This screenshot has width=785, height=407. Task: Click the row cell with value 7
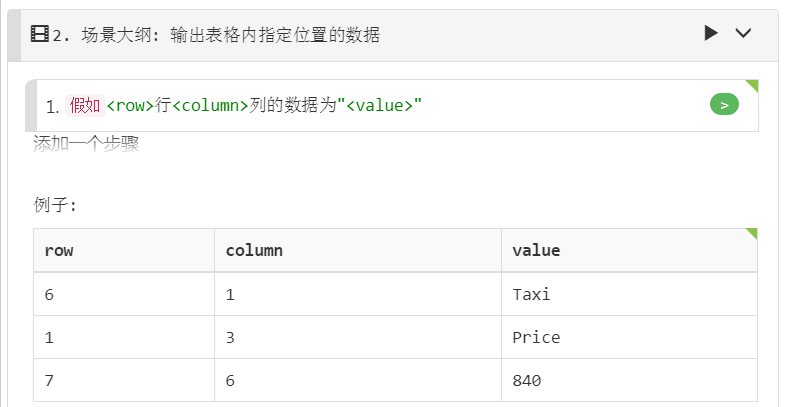tap(124, 380)
